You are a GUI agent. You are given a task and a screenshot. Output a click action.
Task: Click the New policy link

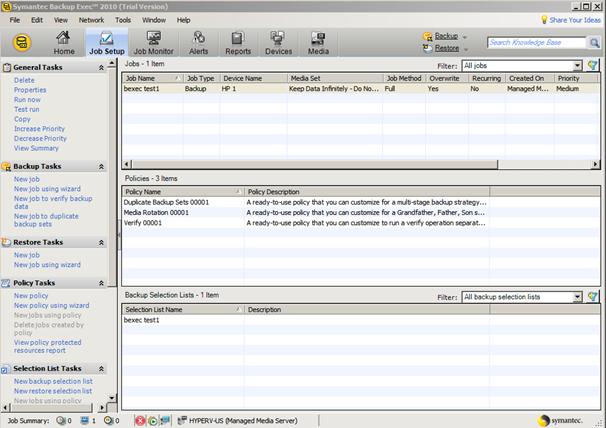tap(31, 296)
